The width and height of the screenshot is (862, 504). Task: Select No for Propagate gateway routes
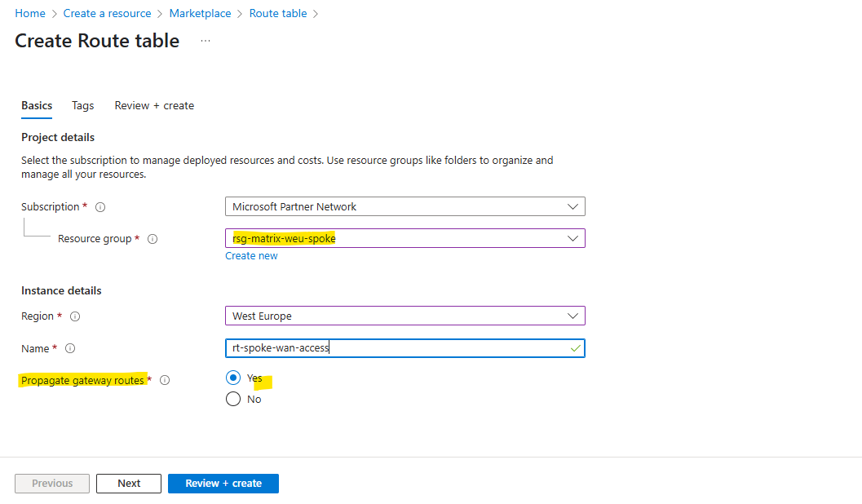coord(233,399)
